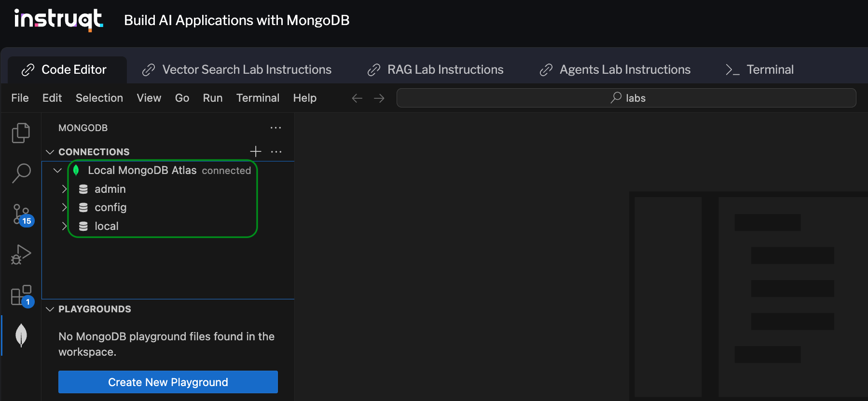Expand the local database
Screen dimensions: 868x401
pos(64,226)
